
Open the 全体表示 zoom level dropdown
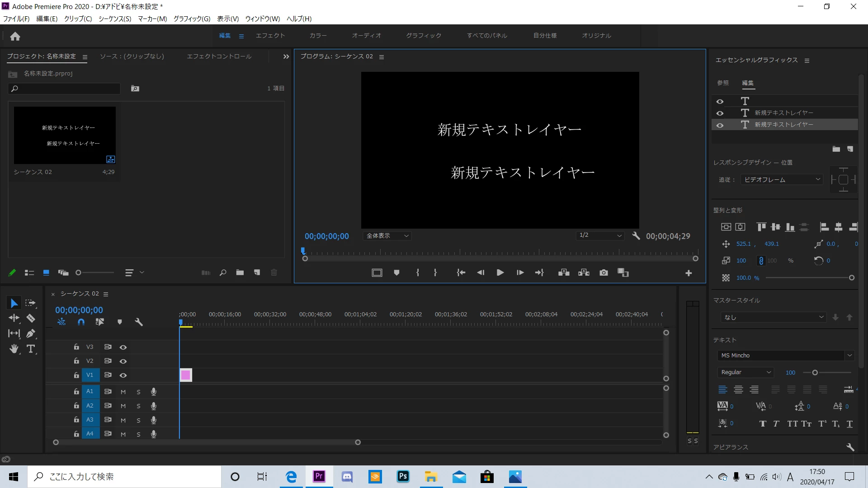click(387, 235)
